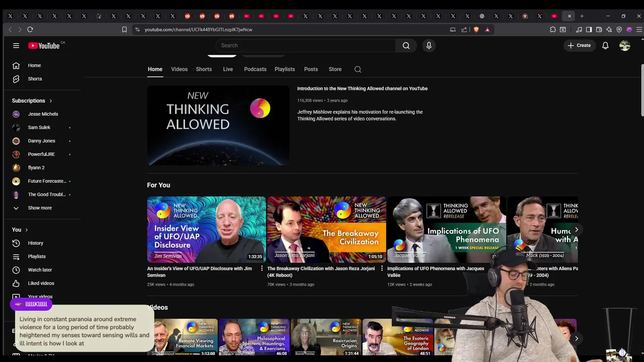Switch to the channel Live tab
Image resolution: width=644 pixels, height=362 pixels.
228,69
